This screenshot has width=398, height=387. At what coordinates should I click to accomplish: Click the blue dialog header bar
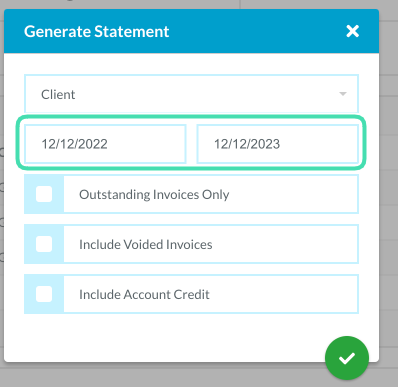(x=191, y=31)
